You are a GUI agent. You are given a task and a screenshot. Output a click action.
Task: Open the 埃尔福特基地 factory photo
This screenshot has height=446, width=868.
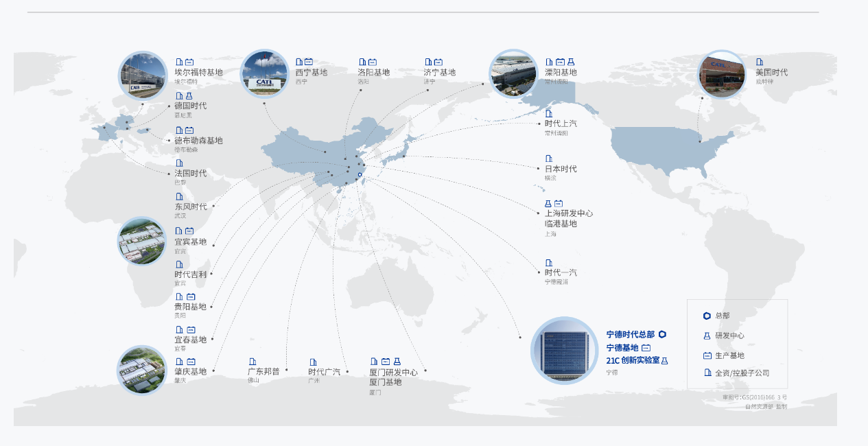tap(143, 75)
